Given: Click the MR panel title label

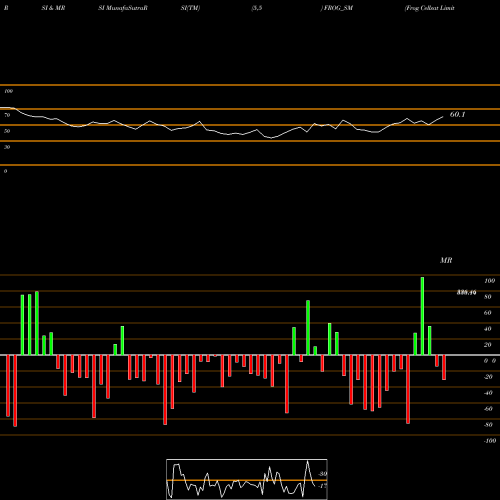Looking at the screenshot, I should [446, 260].
